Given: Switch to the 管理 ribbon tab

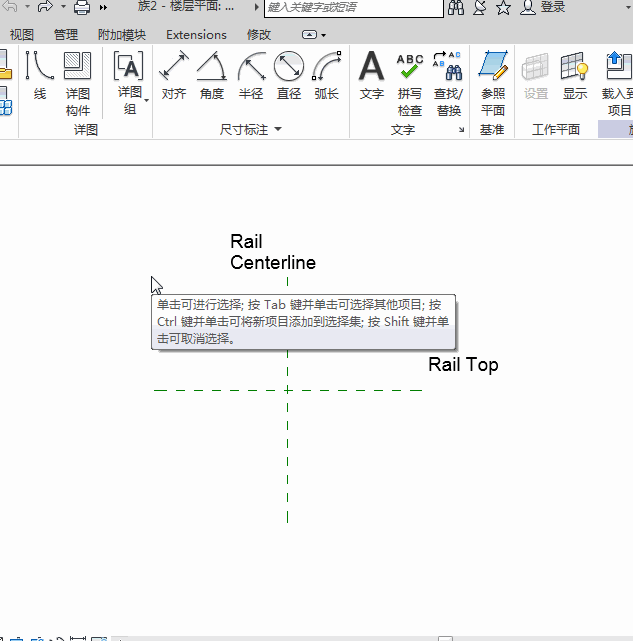Looking at the screenshot, I should [x=66, y=35].
